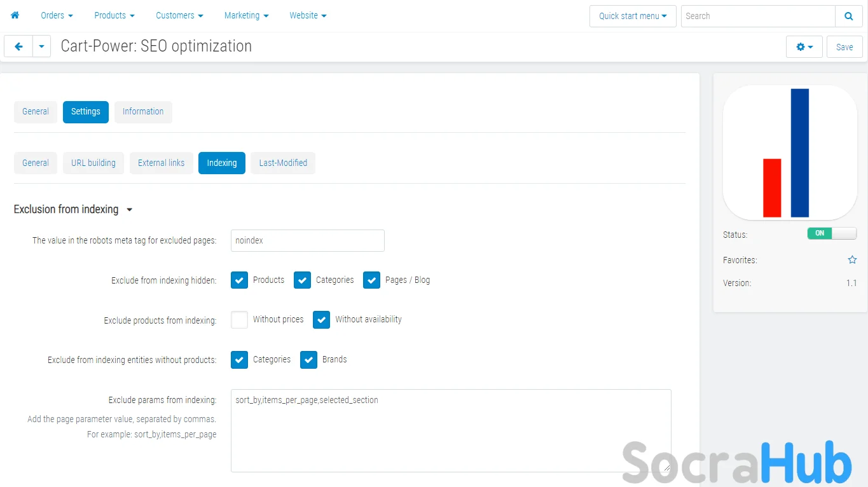Click the search magnifier icon button
The height and width of the screenshot is (487, 868).
coord(848,16)
